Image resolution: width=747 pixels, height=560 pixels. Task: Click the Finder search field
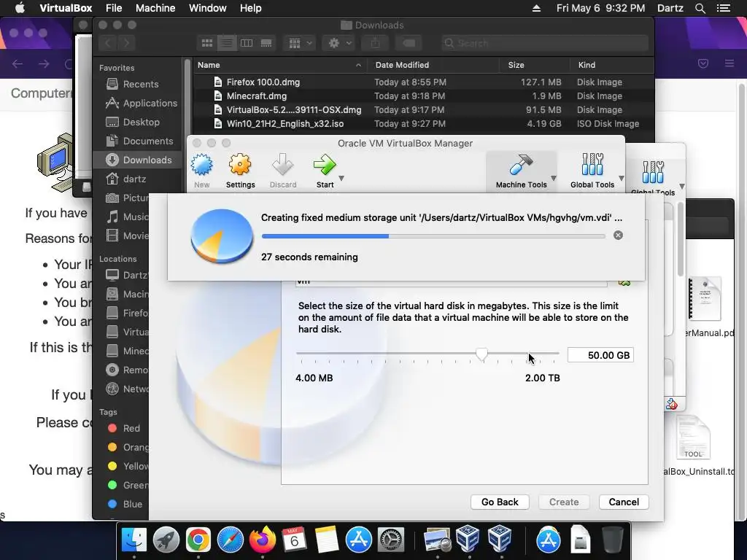click(x=544, y=43)
